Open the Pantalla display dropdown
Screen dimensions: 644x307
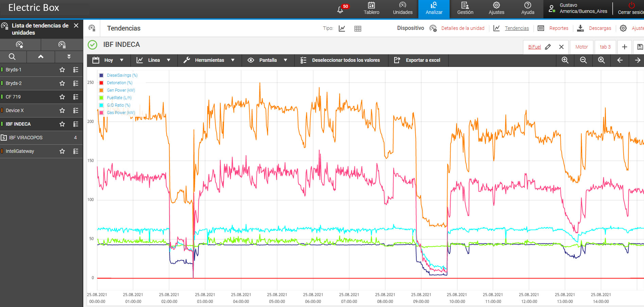pyautogui.click(x=268, y=60)
